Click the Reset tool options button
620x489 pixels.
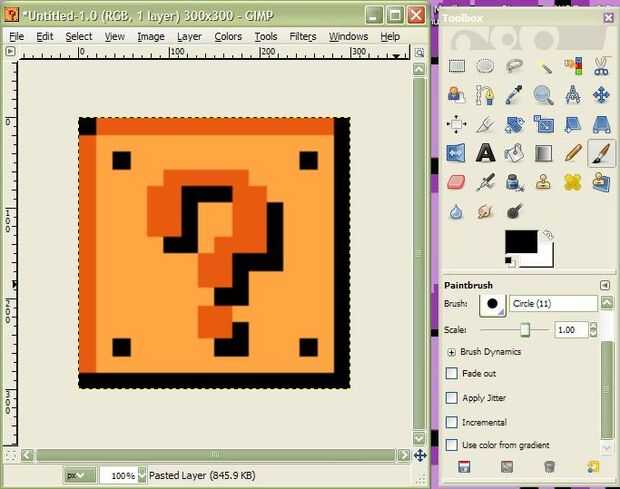592,467
